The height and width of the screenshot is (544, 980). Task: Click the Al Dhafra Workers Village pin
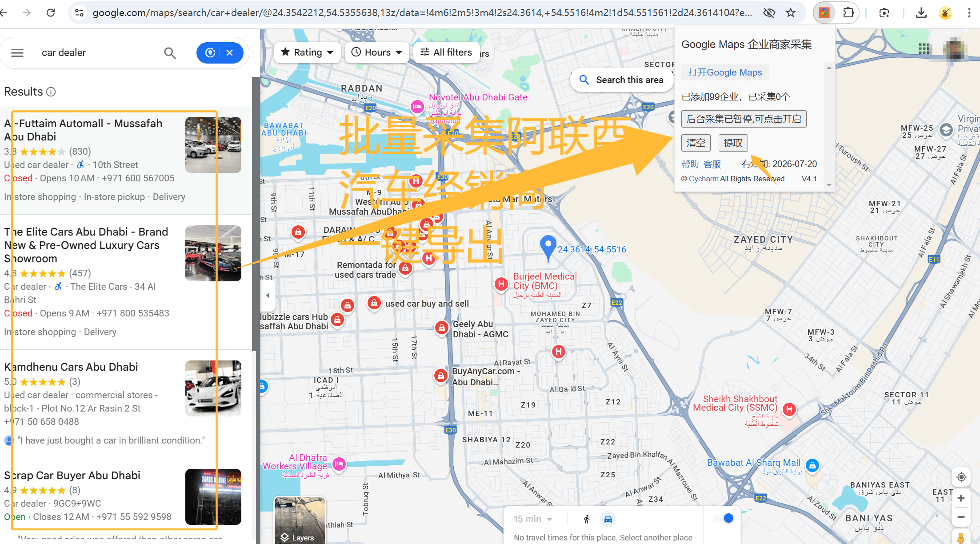(x=339, y=464)
